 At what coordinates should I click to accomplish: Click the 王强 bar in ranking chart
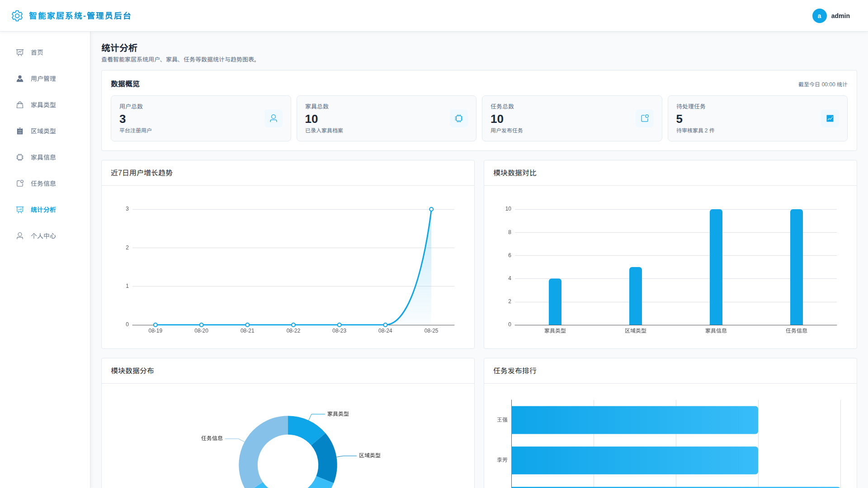pyautogui.click(x=635, y=420)
